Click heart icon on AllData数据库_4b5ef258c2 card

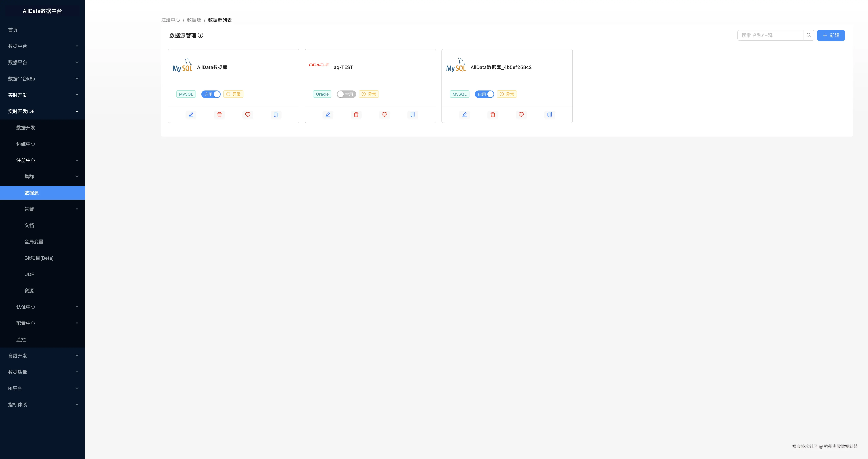[521, 115]
